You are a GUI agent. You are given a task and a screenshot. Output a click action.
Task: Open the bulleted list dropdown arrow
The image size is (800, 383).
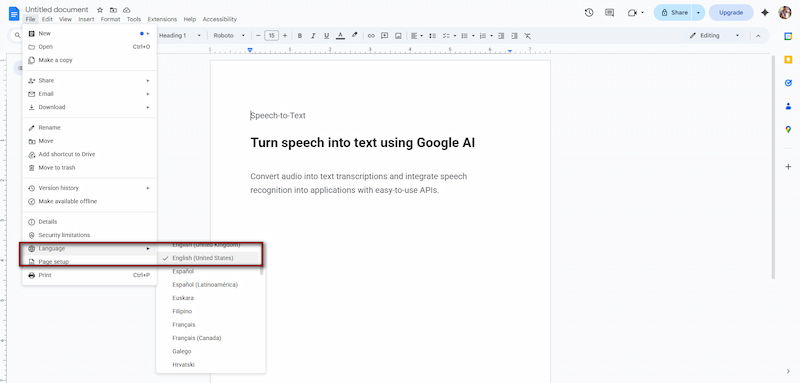(473, 36)
